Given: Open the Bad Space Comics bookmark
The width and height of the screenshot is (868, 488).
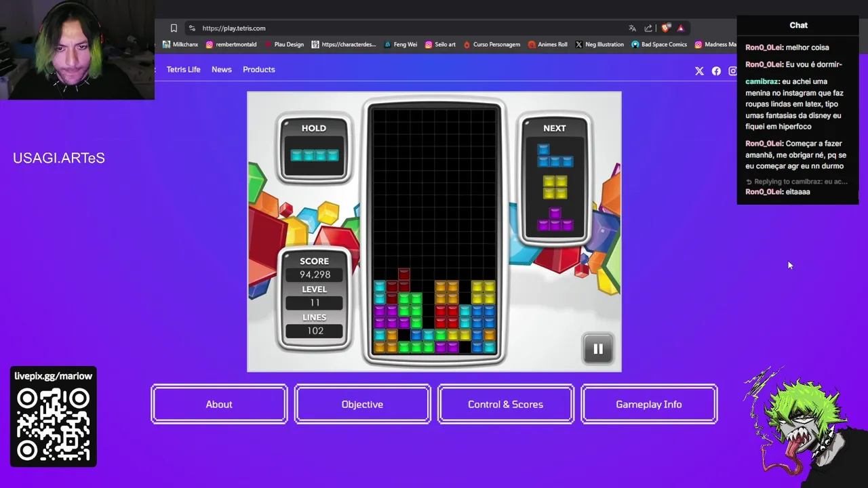Looking at the screenshot, I should pos(659,44).
